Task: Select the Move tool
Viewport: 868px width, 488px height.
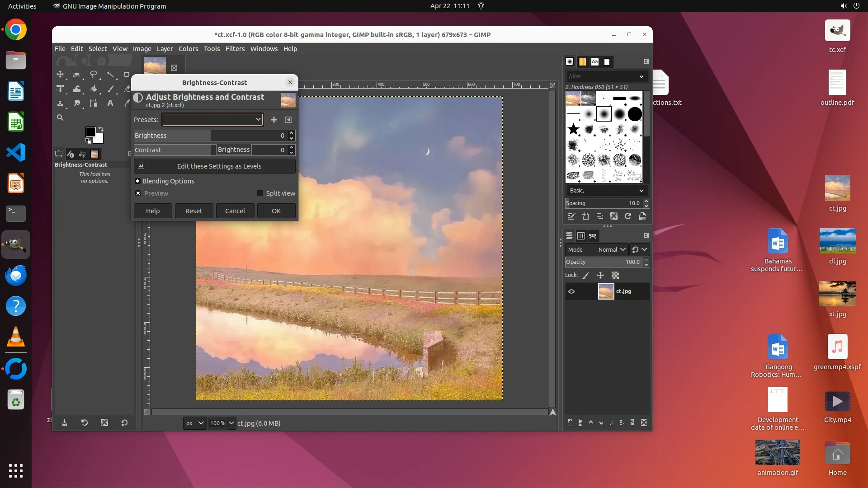Action: tap(60, 74)
